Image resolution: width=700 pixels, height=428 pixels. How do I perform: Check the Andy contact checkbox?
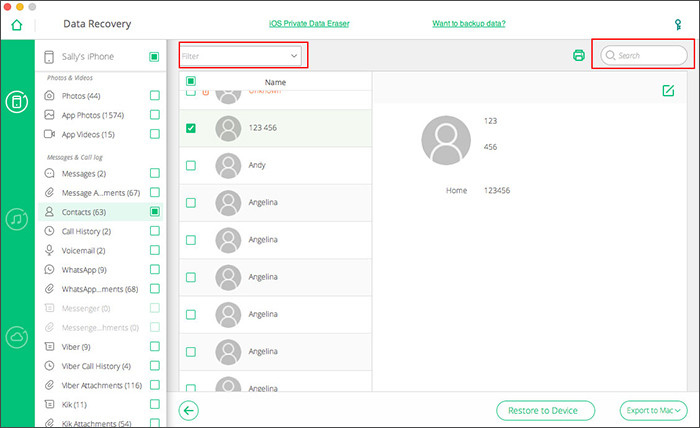click(x=191, y=165)
